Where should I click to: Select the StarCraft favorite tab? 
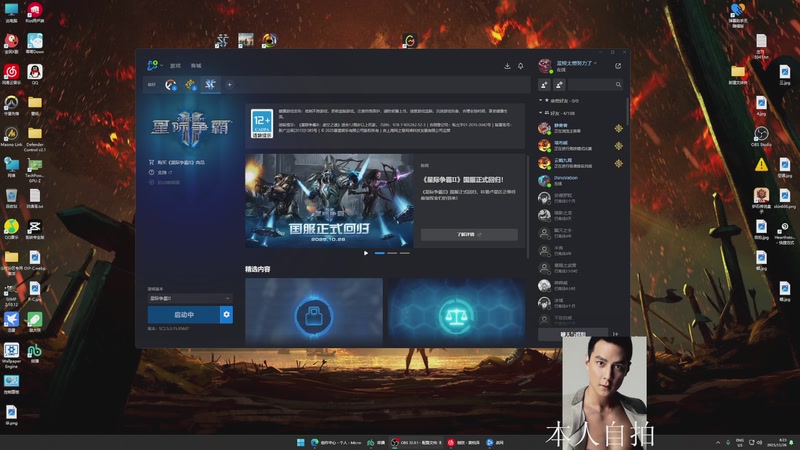coord(210,85)
